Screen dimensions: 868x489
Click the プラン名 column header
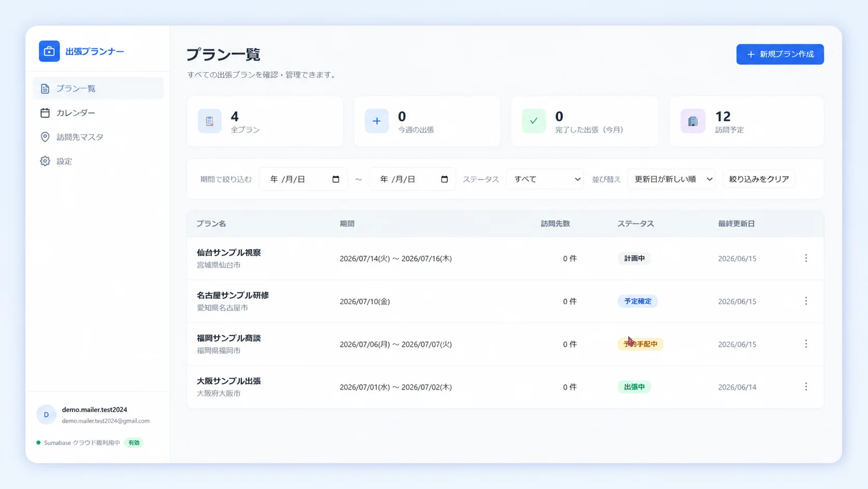tap(211, 224)
